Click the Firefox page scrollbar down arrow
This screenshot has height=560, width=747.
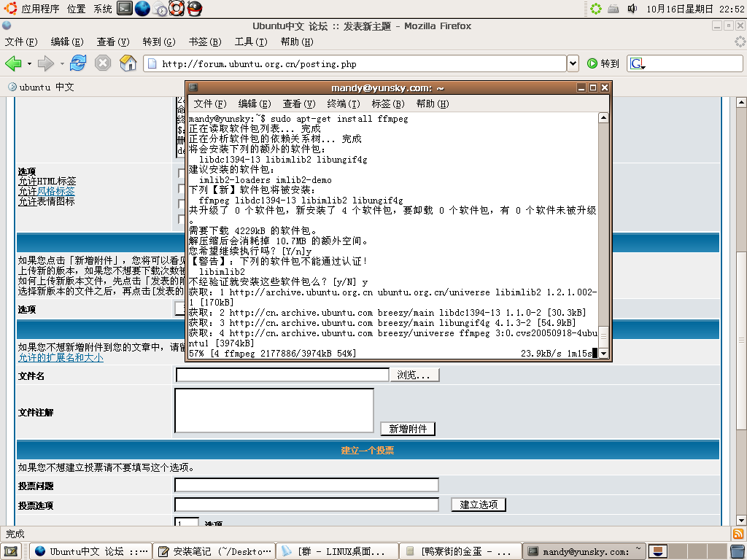(x=741, y=520)
